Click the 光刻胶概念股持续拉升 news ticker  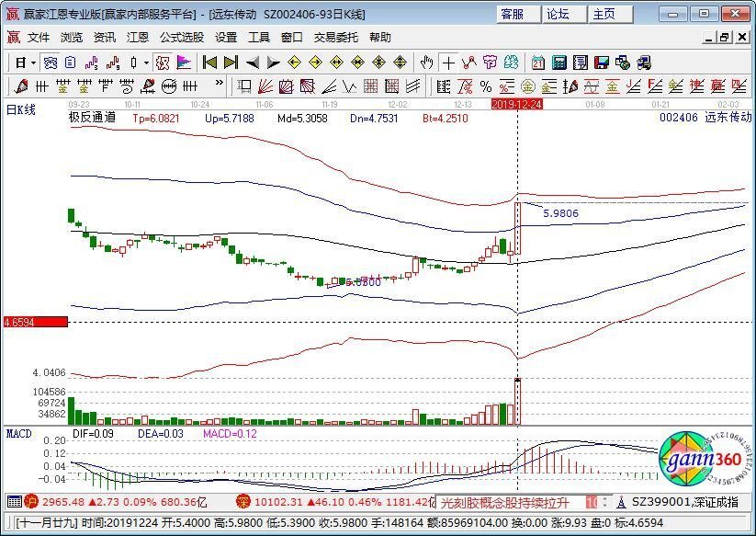click(x=504, y=503)
